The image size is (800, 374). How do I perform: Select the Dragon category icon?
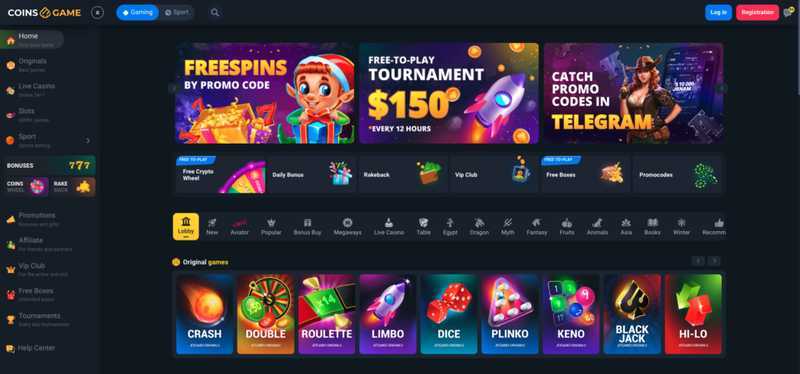(479, 227)
